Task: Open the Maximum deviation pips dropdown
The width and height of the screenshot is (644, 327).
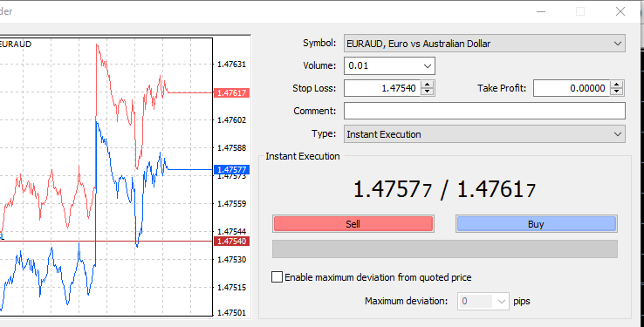Action: point(483,301)
